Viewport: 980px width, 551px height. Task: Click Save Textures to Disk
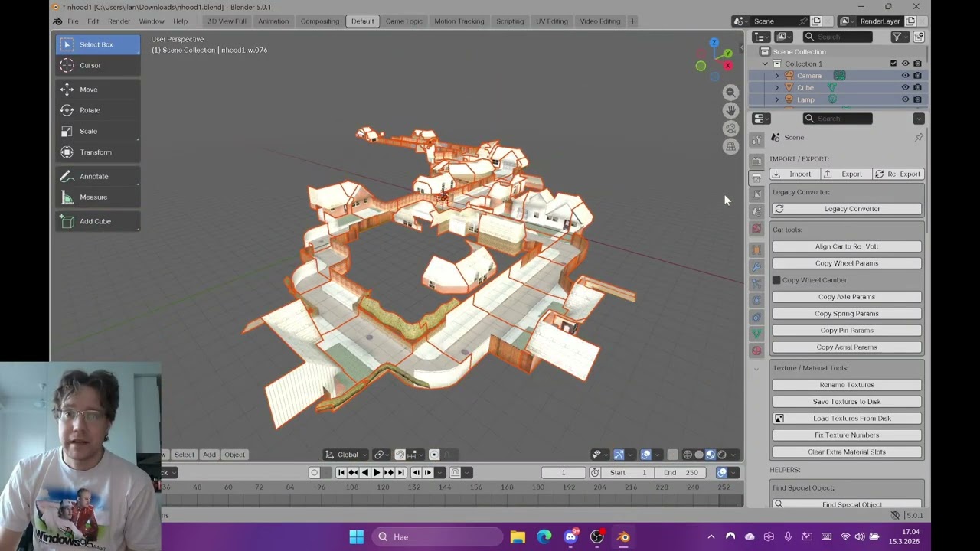[847, 402]
